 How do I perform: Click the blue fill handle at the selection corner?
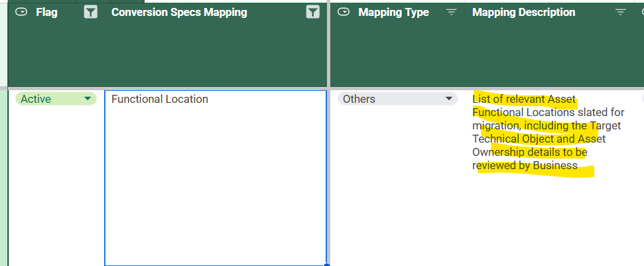coord(326,265)
